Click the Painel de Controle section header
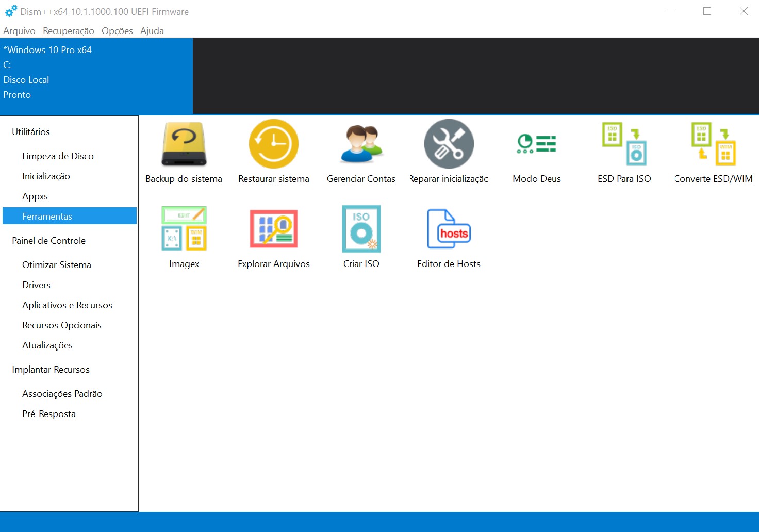Image resolution: width=759 pixels, height=532 pixels. (49, 241)
